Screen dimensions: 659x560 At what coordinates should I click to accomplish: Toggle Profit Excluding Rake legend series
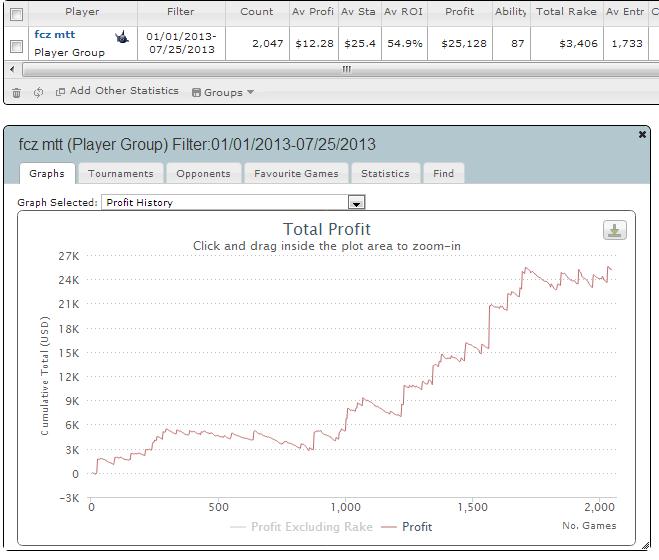click(x=301, y=527)
